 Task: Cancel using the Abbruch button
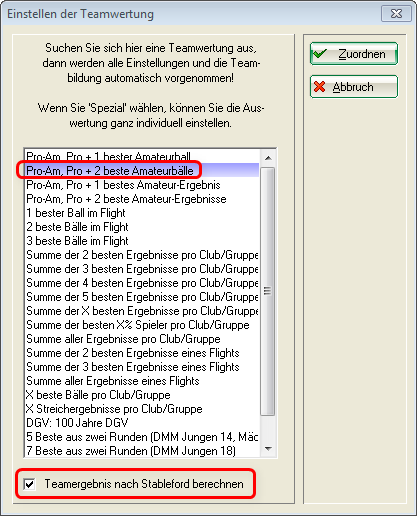(354, 87)
